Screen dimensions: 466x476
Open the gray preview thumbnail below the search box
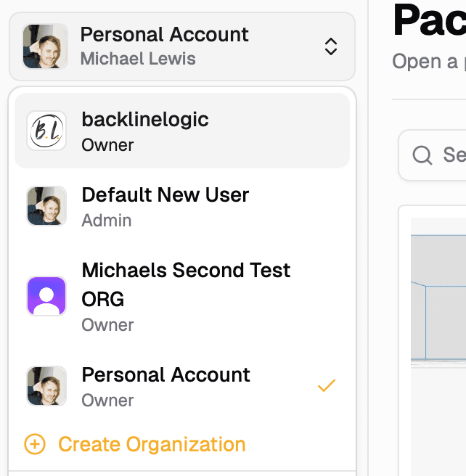438,290
